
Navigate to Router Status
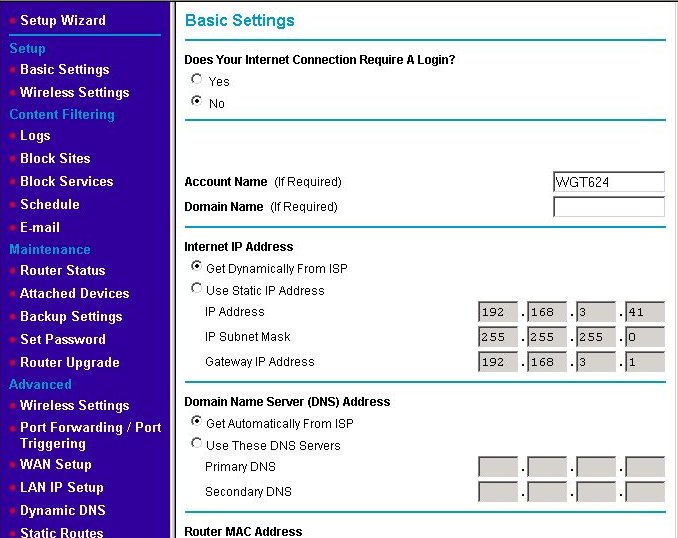coord(62,270)
